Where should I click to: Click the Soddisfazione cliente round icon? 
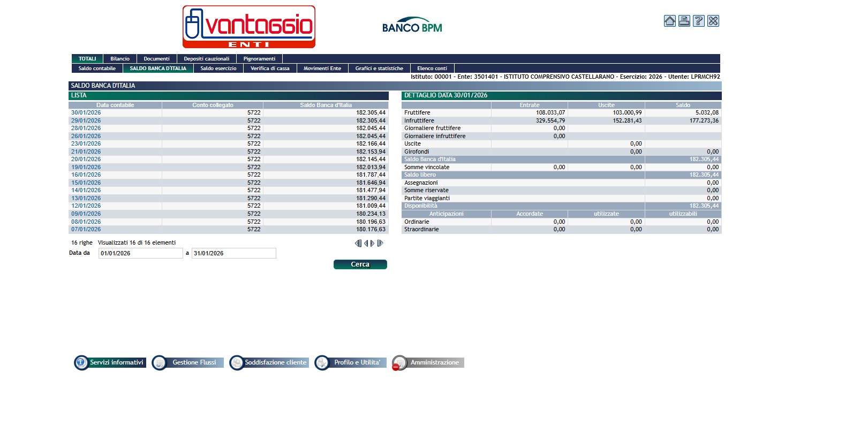tap(236, 362)
